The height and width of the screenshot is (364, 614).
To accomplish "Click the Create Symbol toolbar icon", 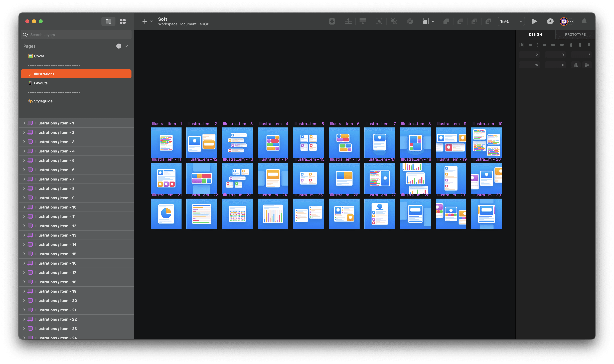I will point(332,22).
